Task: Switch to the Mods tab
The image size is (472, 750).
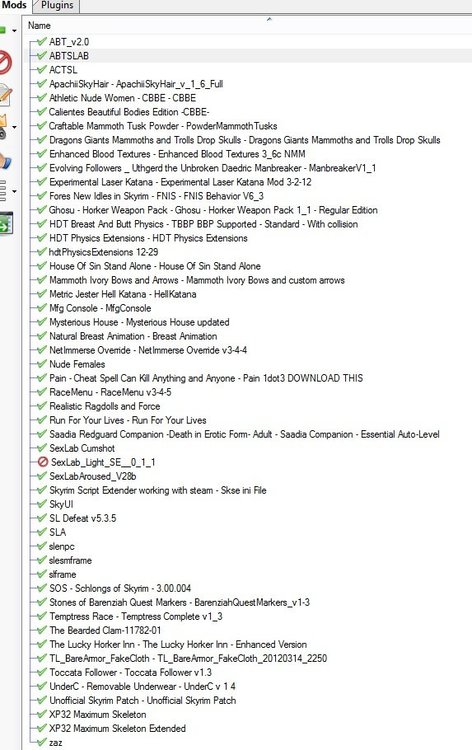Action: 14,5
